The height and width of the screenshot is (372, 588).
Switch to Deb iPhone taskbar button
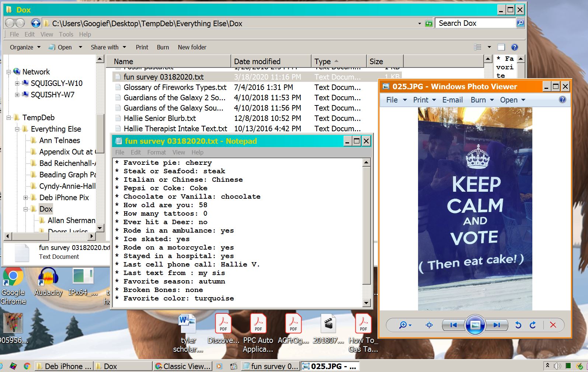pyautogui.click(x=64, y=366)
